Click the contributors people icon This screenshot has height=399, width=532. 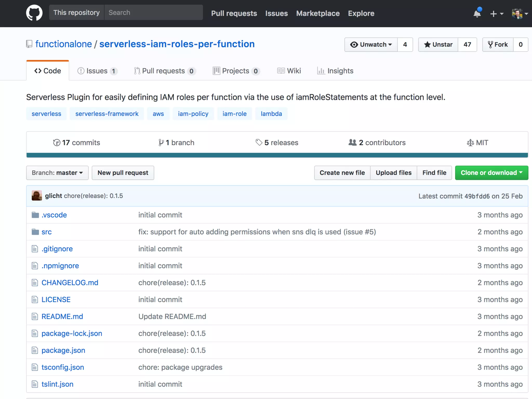click(x=352, y=142)
